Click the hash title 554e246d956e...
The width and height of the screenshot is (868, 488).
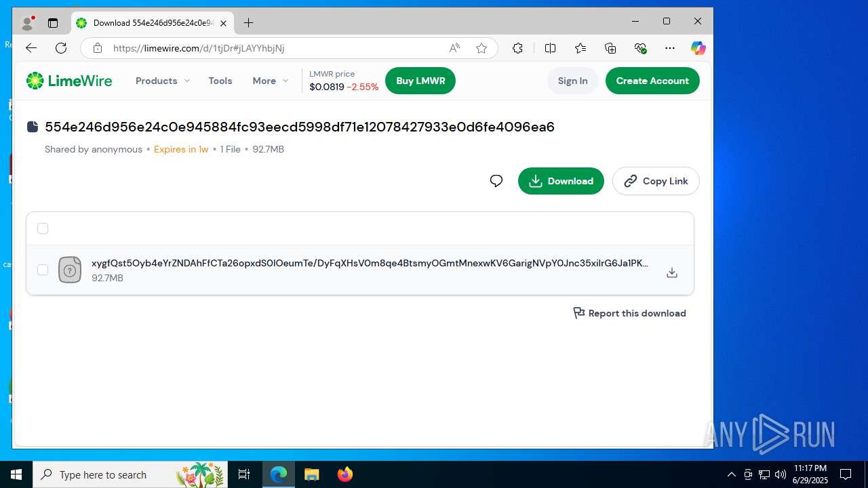tap(300, 127)
